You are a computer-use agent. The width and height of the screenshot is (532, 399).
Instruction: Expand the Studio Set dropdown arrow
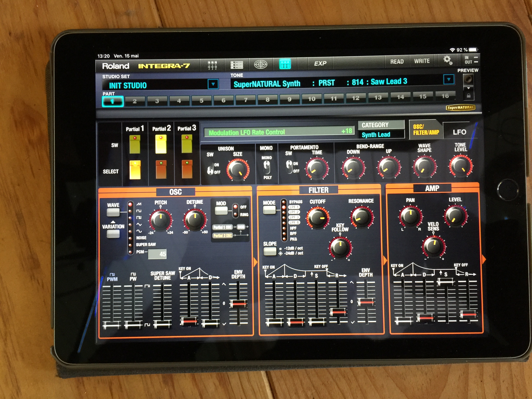pyautogui.click(x=213, y=84)
